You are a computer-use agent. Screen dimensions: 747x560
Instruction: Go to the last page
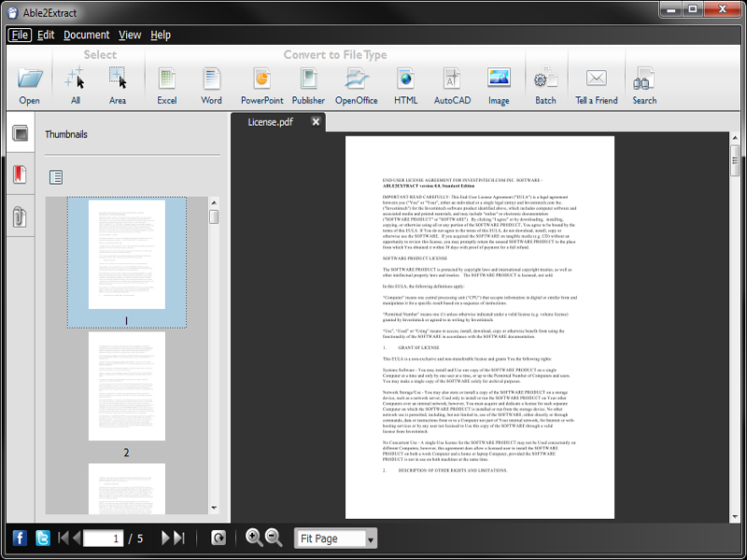[x=178, y=538]
